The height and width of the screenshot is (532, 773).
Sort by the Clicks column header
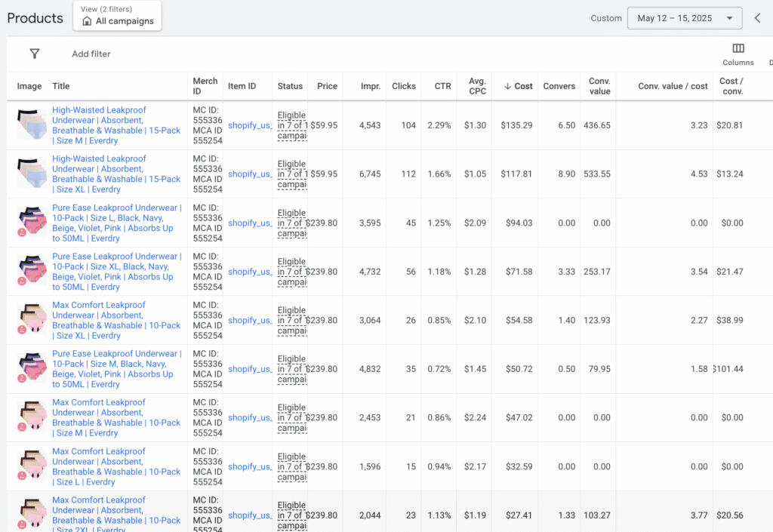pyautogui.click(x=404, y=86)
